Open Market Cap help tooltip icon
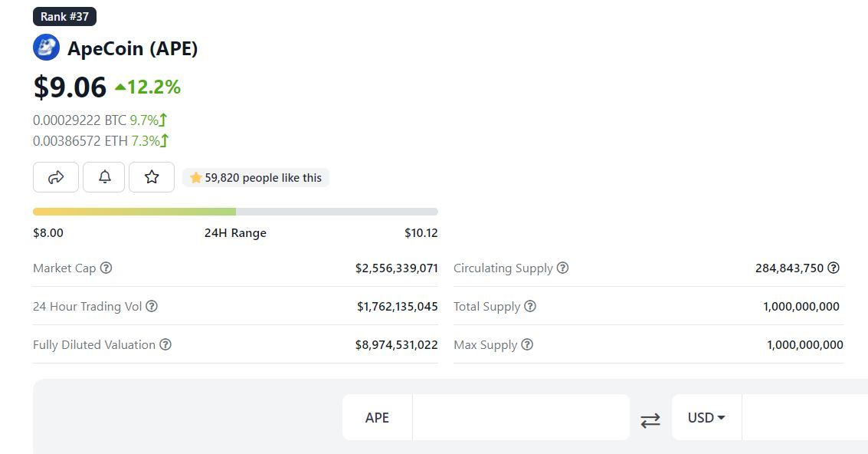The height and width of the screenshot is (454, 868). pyautogui.click(x=106, y=268)
